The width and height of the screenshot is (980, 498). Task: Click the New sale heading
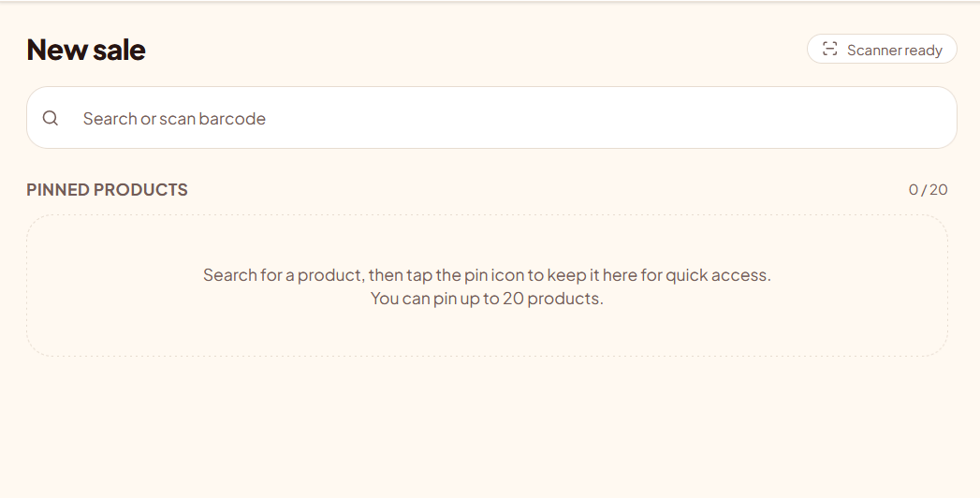point(85,50)
